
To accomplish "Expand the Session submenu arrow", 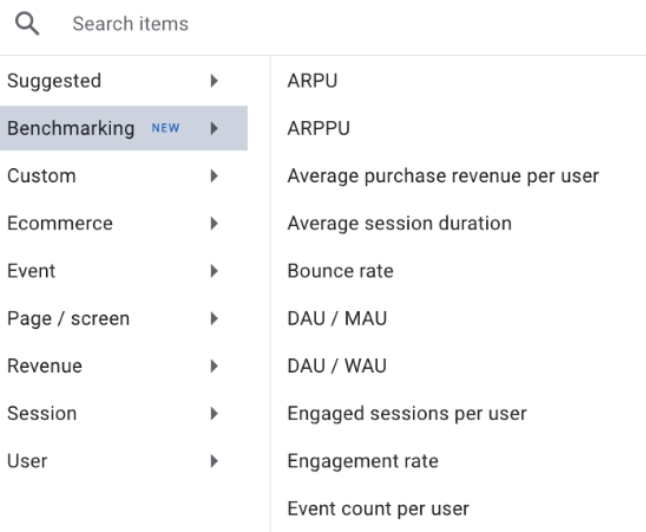I will pos(214,413).
